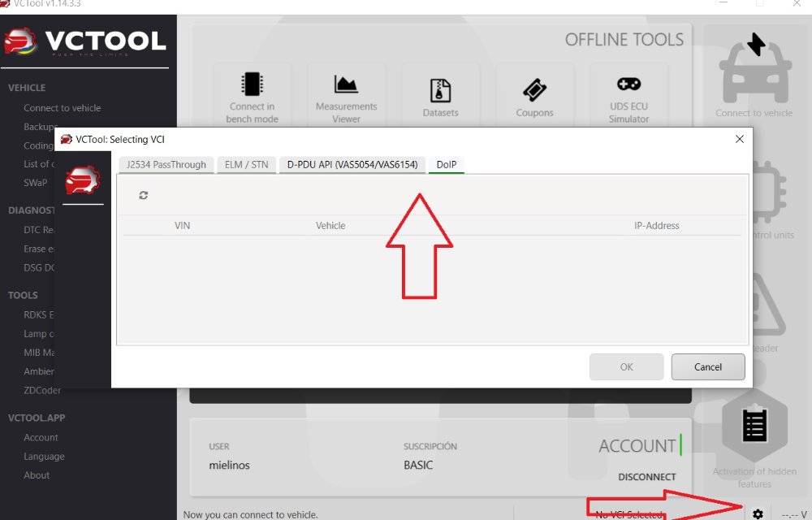The width and height of the screenshot is (812, 520).
Task: Click the ACCOUNT heading
Action: [637, 446]
